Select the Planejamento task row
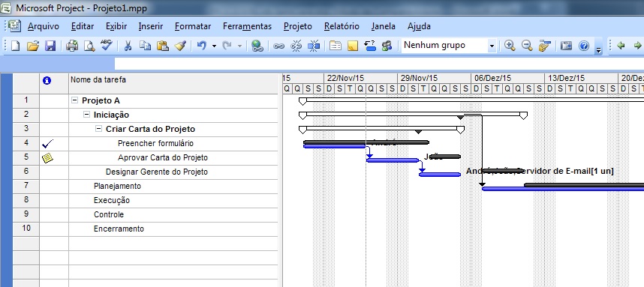This screenshot has width=644, height=287. tap(117, 186)
